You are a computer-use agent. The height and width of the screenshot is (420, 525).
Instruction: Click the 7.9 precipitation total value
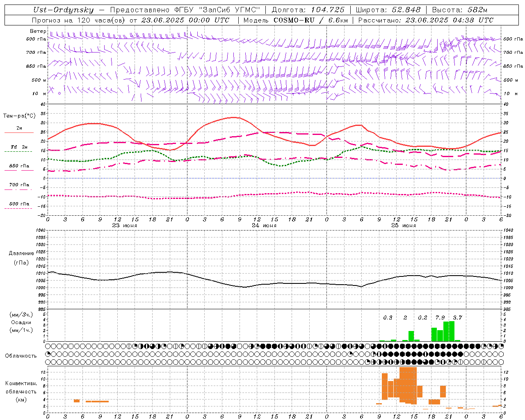point(440,317)
